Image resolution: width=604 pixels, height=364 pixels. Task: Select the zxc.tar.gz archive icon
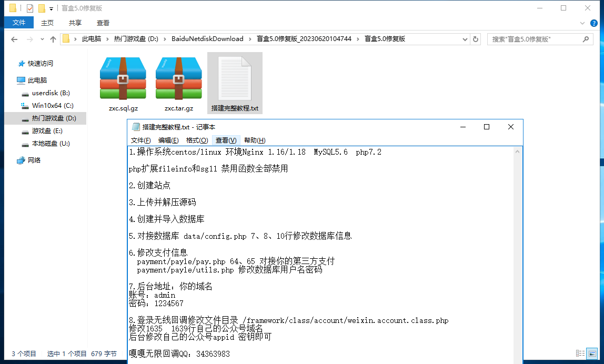(x=179, y=79)
